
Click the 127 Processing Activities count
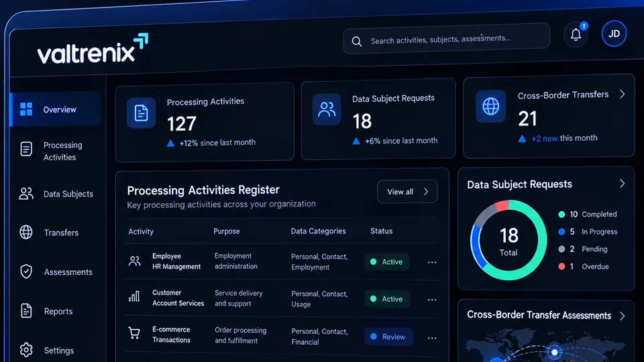(182, 123)
